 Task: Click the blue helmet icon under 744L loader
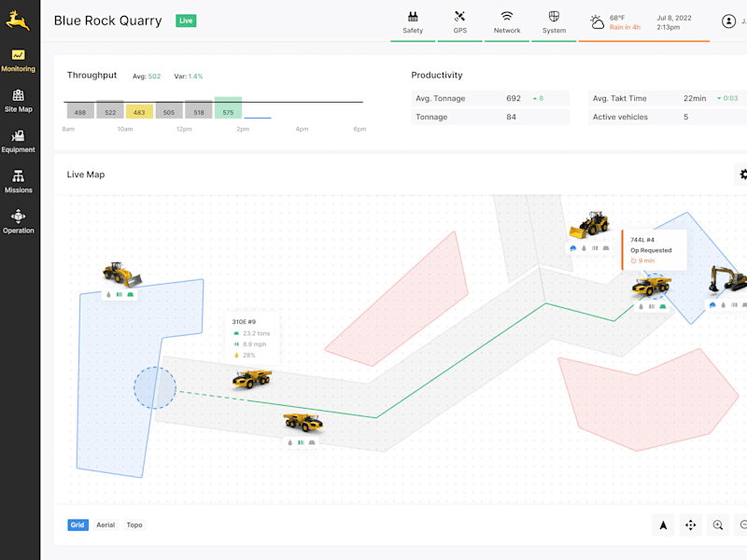coord(573,248)
